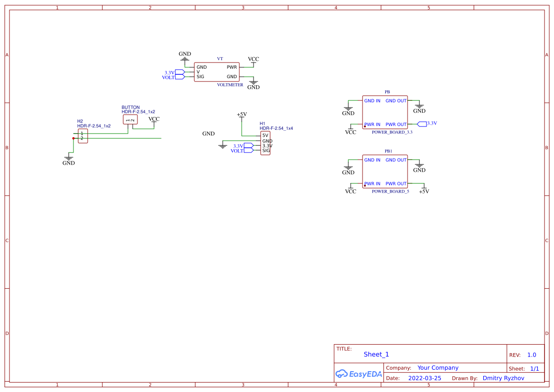Click the +5V net flag near PB1
The width and height of the screenshot is (554, 392).
tap(424, 191)
